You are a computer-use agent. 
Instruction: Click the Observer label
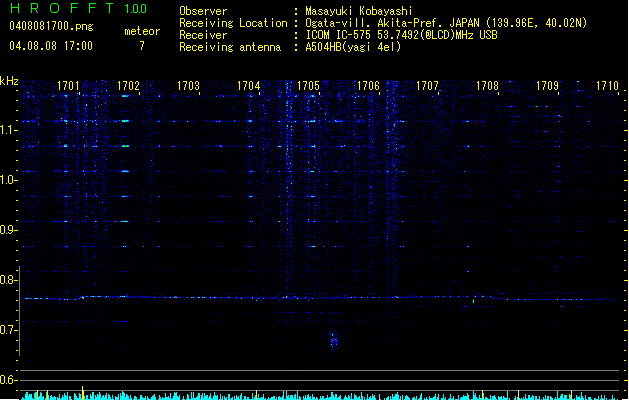(x=203, y=11)
